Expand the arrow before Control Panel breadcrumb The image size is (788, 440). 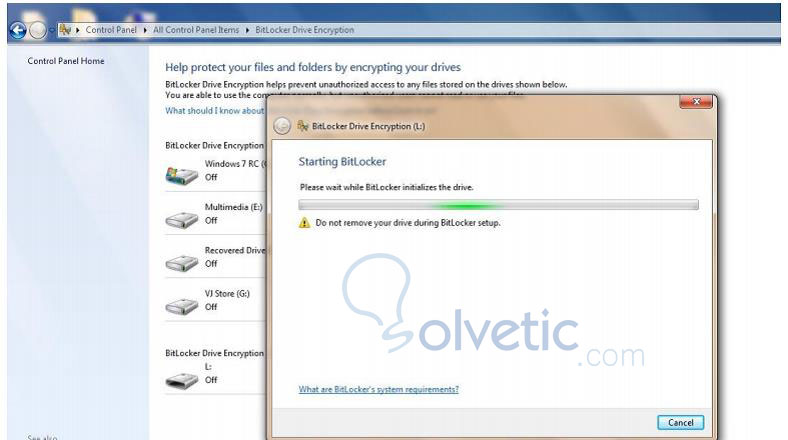click(78, 30)
